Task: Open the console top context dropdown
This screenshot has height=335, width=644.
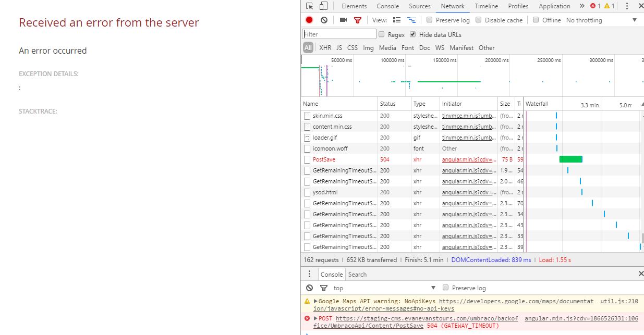Action: pos(384,288)
